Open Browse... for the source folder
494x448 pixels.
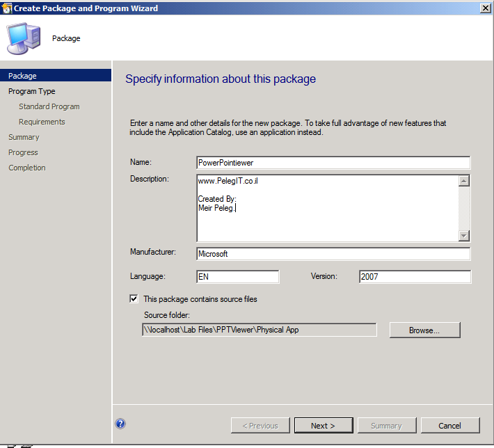tap(424, 330)
